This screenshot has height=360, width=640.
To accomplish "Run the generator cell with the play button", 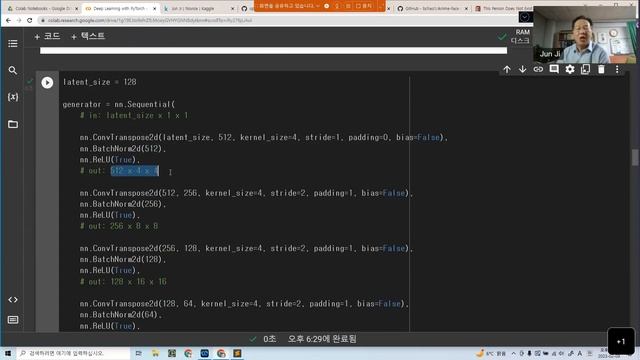I will click(47, 82).
